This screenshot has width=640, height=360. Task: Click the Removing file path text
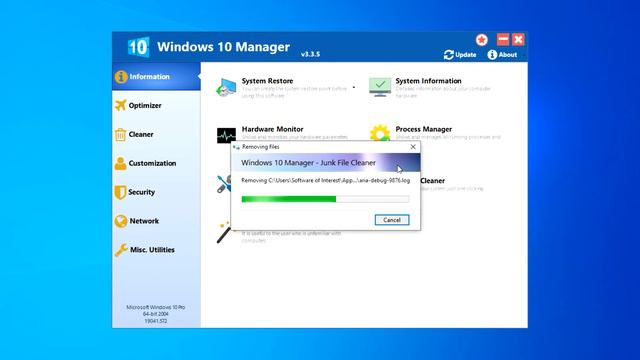click(325, 180)
